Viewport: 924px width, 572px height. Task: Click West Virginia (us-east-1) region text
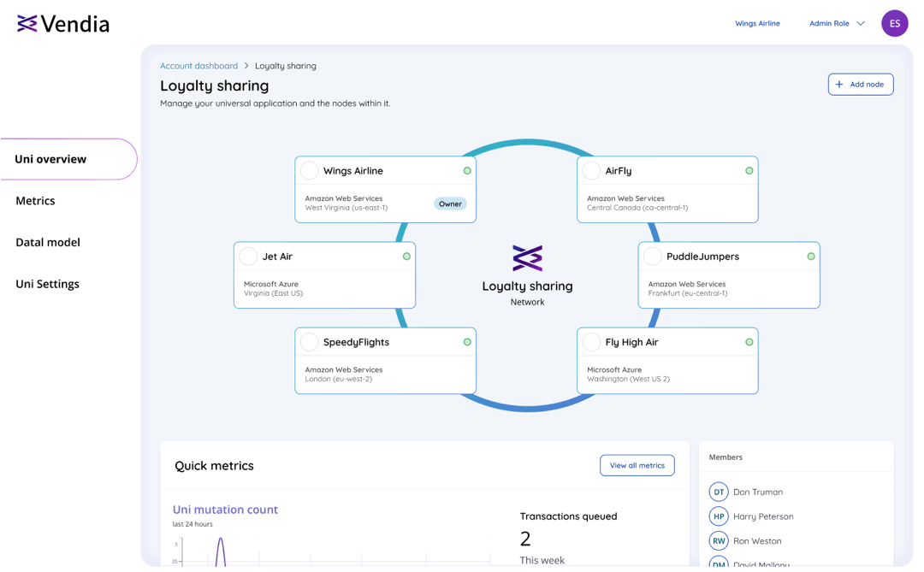click(346, 208)
